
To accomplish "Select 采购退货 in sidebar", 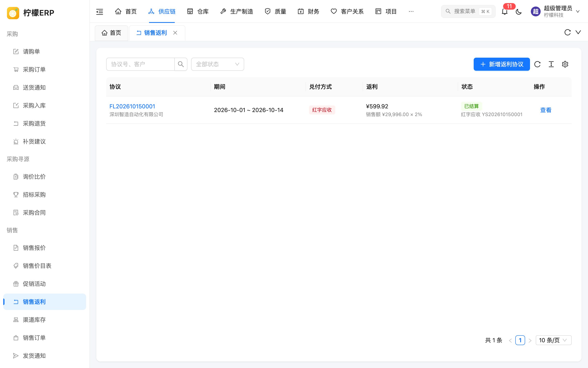I will 45,124.
